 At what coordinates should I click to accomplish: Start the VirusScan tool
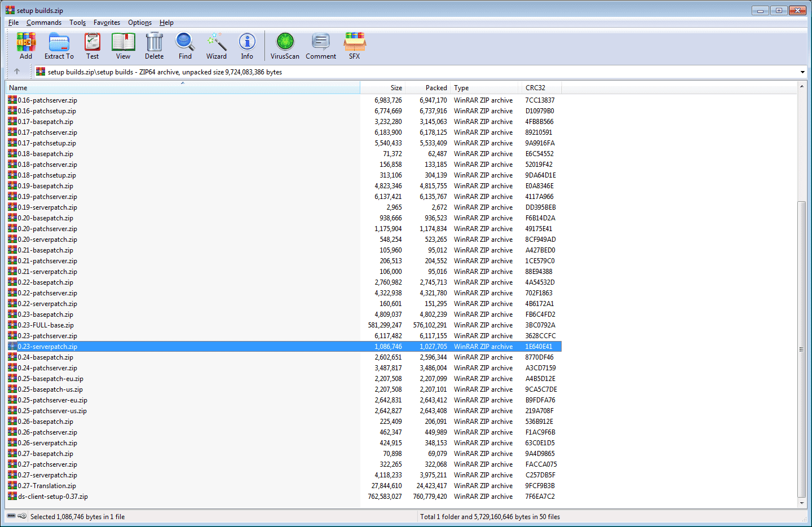point(285,46)
